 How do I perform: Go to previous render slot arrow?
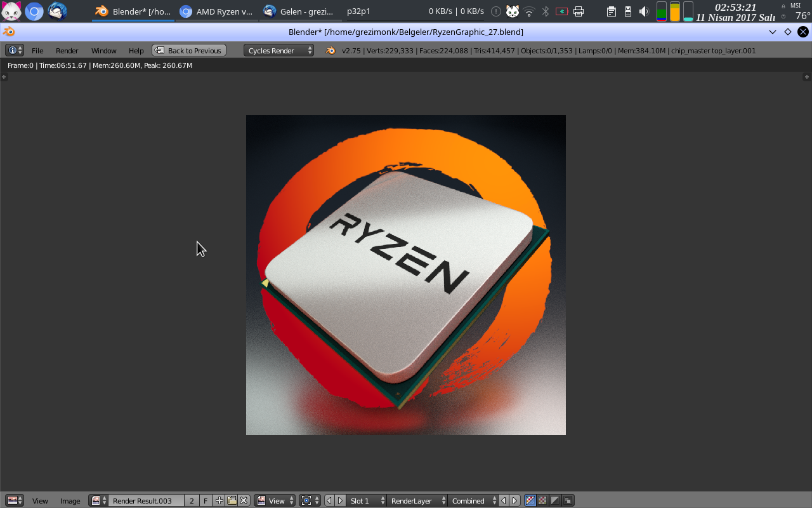tap(329, 500)
